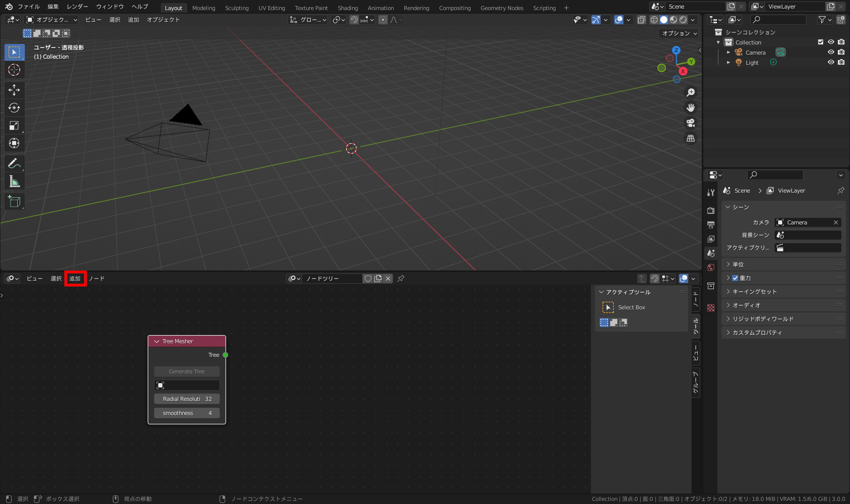Toggle the 重力 (gravity) checkbox
The image size is (850, 504).
pos(735,278)
